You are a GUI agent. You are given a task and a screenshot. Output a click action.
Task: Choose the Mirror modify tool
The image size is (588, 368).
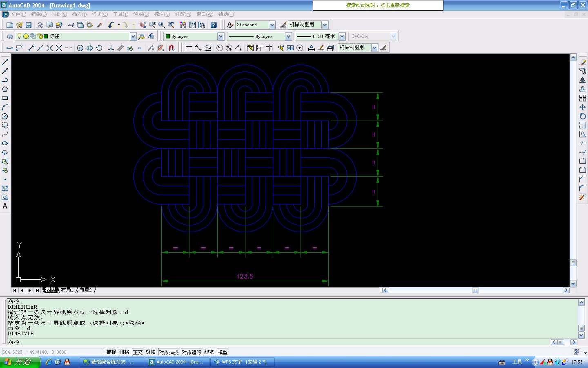click(583, 80)
